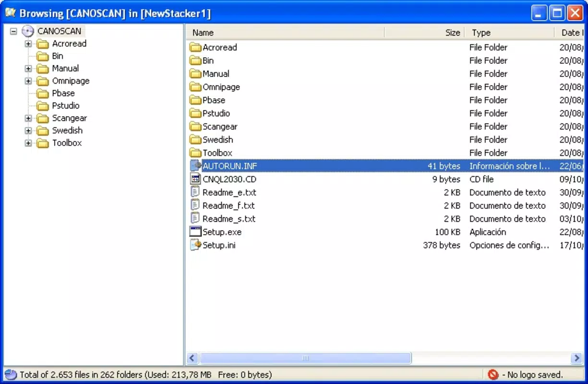This screenshot has height=384, width=588.
Task: Click the Setup.exe application icon
Action: point(195,232)
